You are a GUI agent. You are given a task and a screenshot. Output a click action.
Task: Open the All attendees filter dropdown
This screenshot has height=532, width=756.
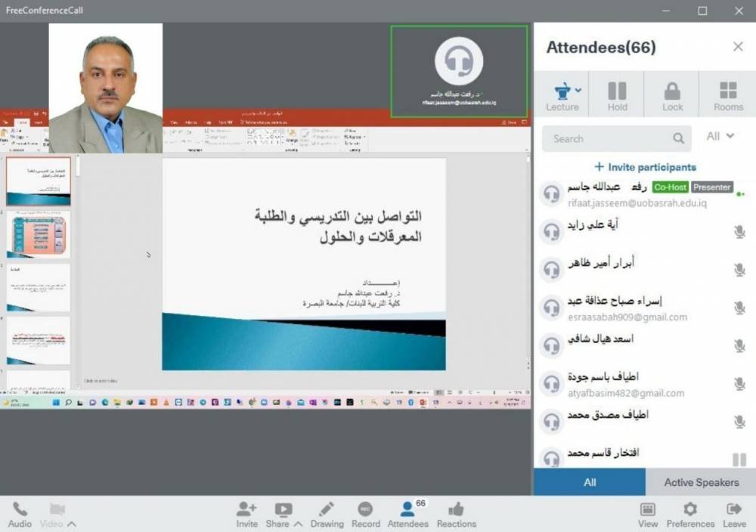click(x=720, y=136)
